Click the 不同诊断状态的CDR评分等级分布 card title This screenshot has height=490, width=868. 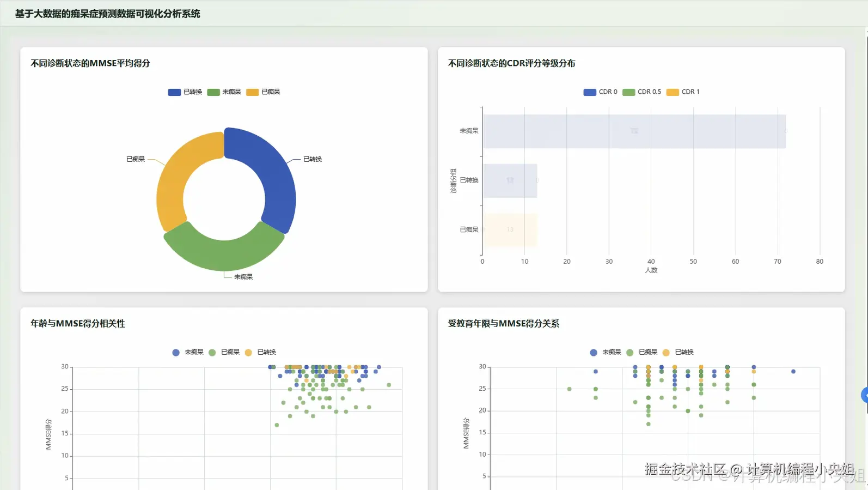[x=511, y=63]
